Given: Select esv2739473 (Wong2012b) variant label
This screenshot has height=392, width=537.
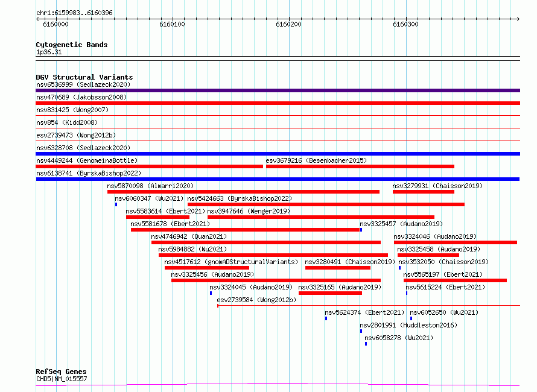Looking at the screenshot, I should (76, 135).
